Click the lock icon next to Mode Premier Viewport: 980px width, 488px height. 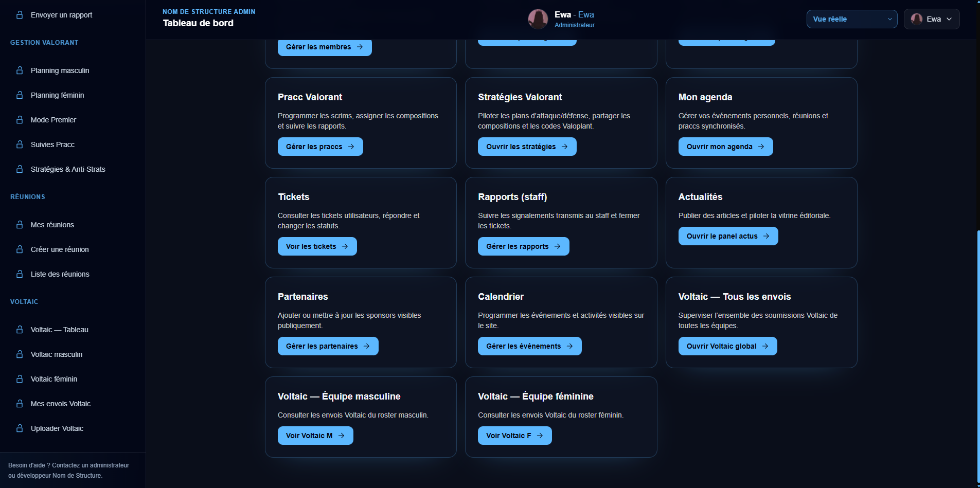pos(20,120)
